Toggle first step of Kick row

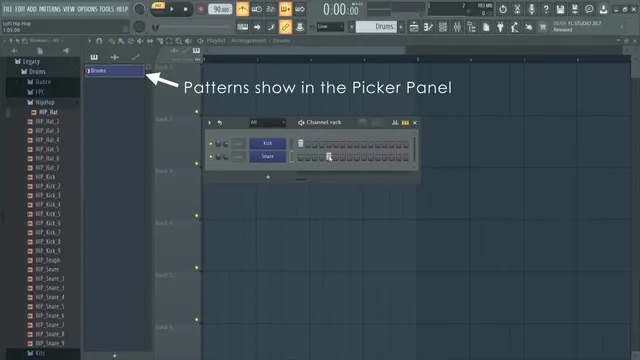coord(301,144)
